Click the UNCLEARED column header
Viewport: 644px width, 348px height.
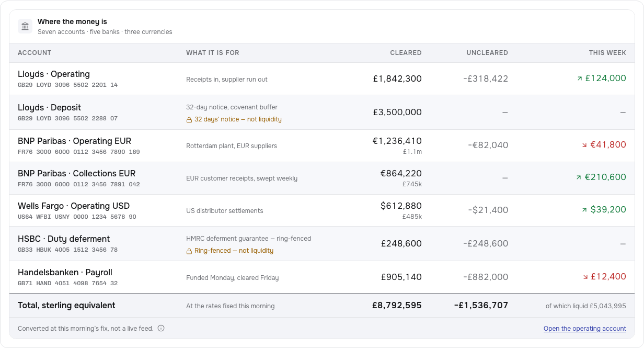tap(487, 53)
